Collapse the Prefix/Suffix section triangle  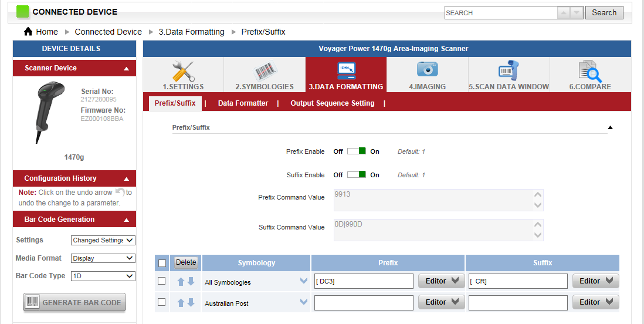click(611, 127)
